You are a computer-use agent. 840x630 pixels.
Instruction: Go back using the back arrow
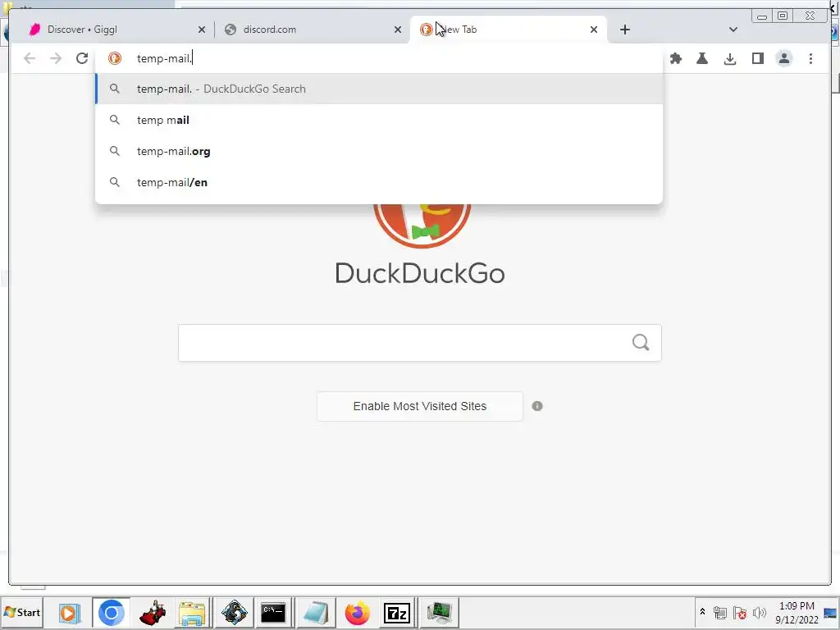(30, 58)
